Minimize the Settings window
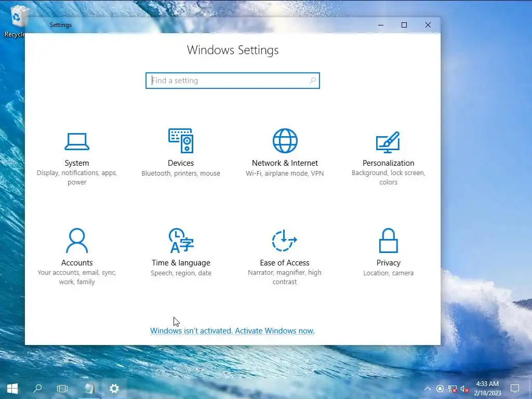 click(381, 25)
